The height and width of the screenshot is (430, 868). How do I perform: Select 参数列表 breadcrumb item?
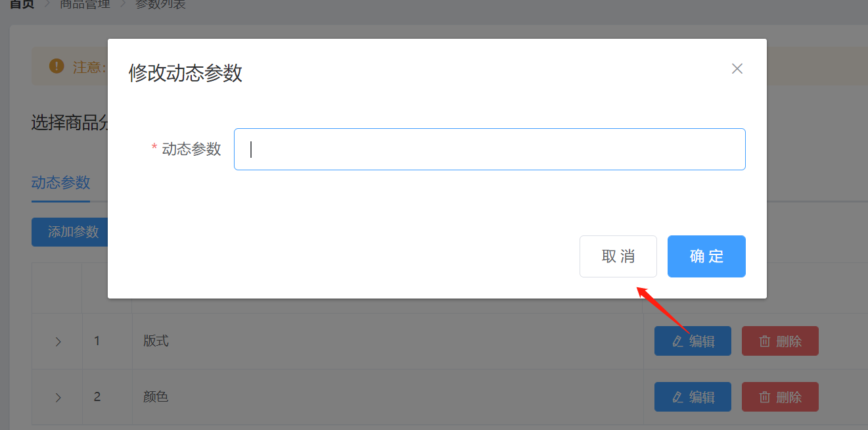(160, 4)
